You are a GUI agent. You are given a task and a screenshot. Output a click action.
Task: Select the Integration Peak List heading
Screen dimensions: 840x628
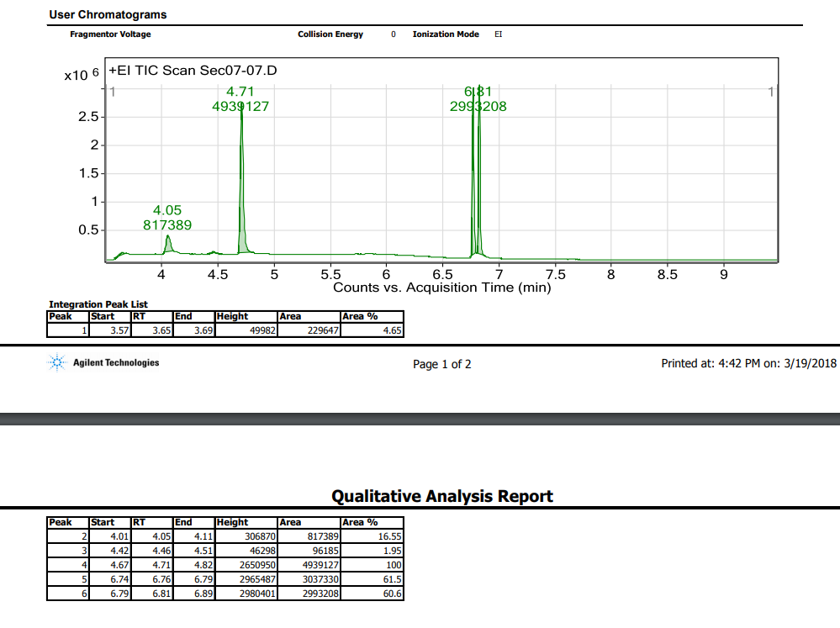point(98,304)
